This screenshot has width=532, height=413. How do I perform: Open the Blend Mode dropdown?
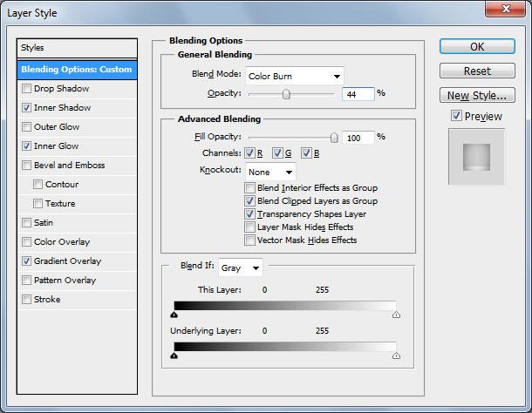(x=295, y=77)
